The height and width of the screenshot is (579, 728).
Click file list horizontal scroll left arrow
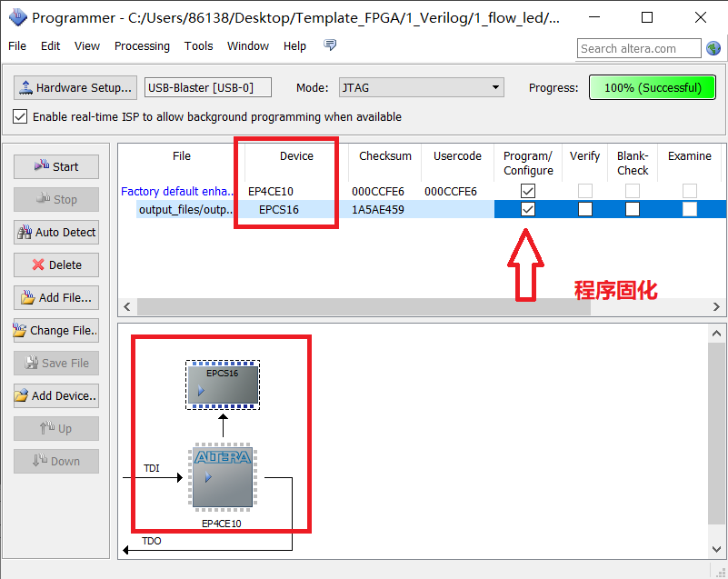click(x=127, y=307)
